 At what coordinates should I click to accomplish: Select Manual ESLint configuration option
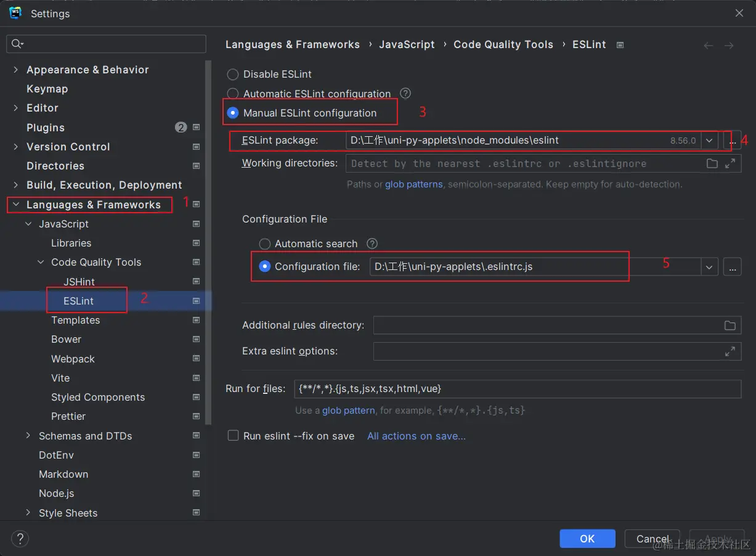pyautogui.click(x=233, y=113)
